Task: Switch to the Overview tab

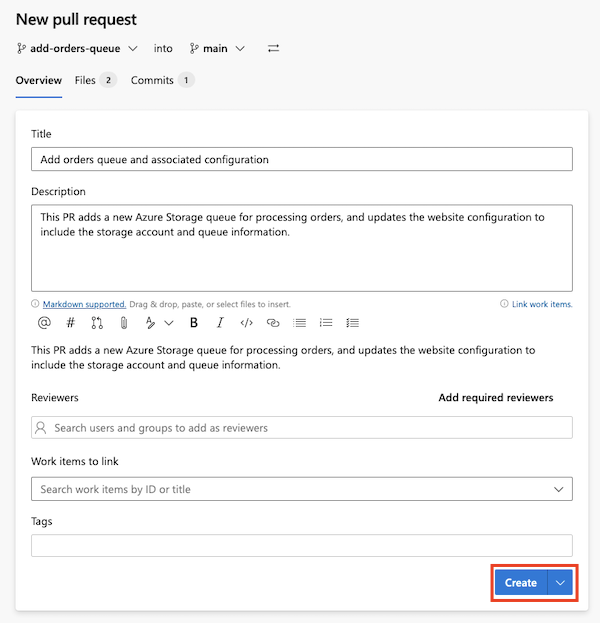Action: [x=39, y=80]
